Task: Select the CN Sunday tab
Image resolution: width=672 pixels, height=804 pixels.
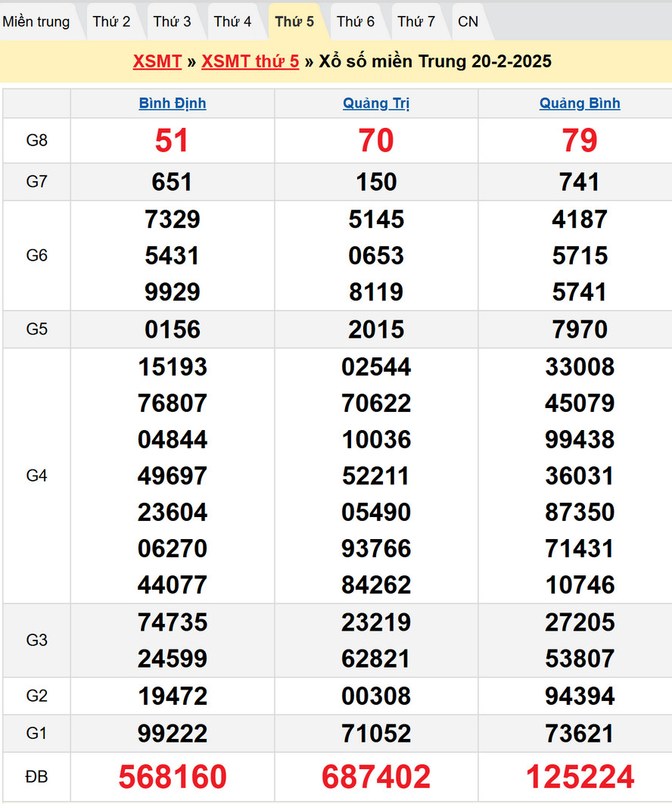Action: pos(468,22)
